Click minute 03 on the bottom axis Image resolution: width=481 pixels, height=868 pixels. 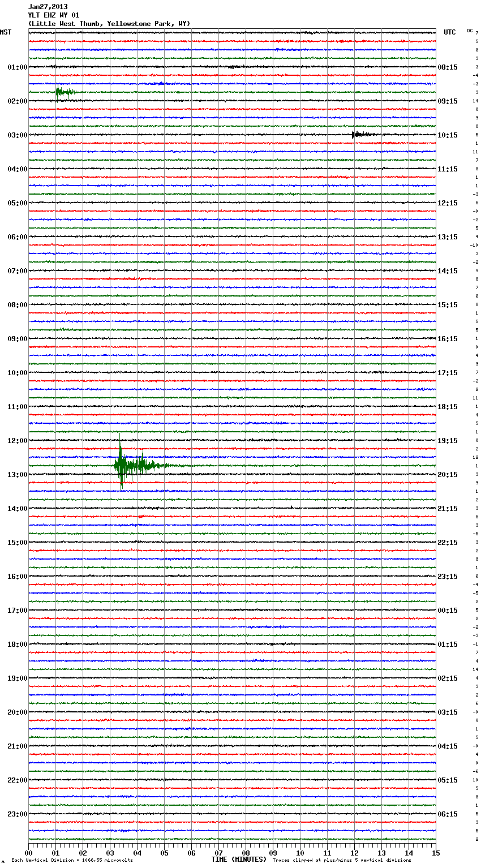tap(110, 853)
